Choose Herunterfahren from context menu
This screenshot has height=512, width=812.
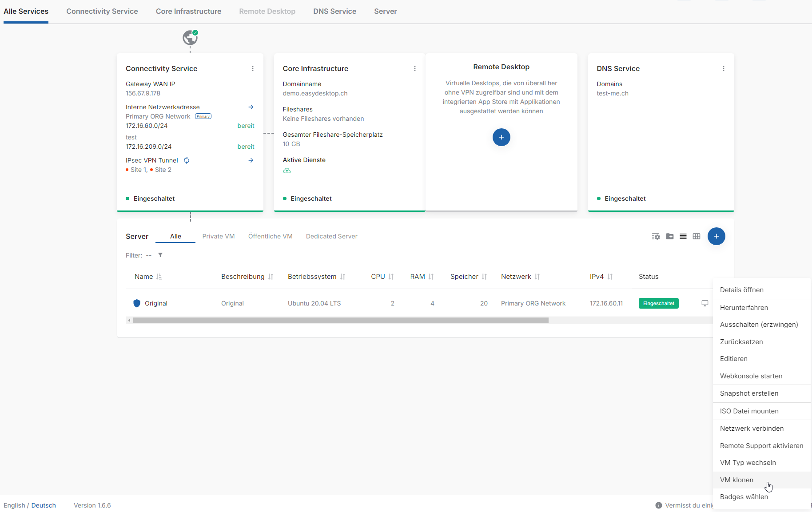(x=761, y=308)
